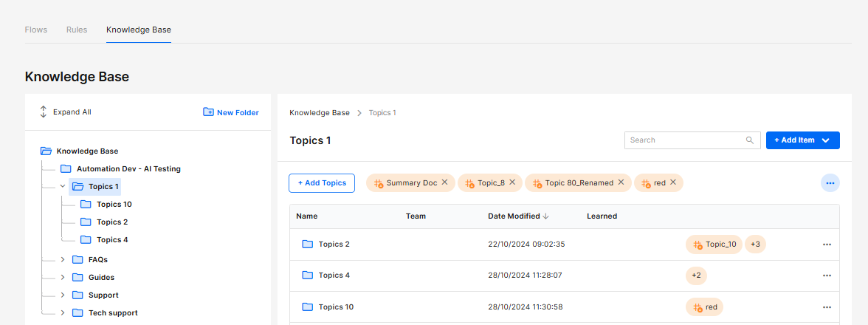Image resolution: width=868 pixels, height=325 pixels.
Task: Click date 28/10/2024 11:30:58
Action: coord(526,307)
